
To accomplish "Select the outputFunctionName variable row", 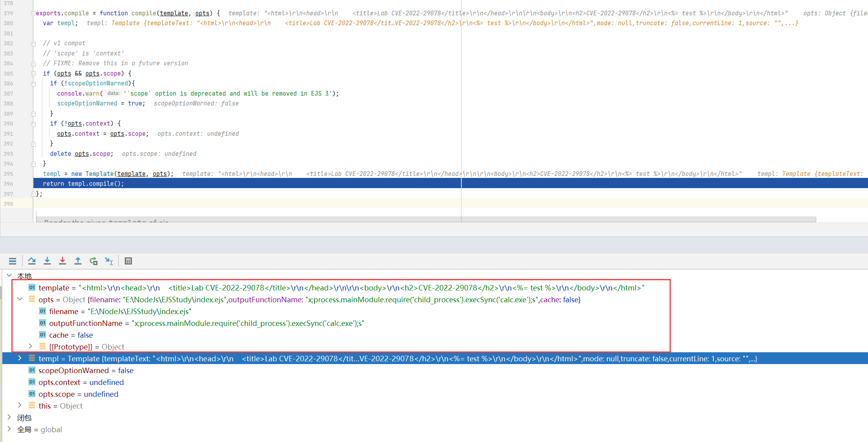I will (x=86, y=323).
